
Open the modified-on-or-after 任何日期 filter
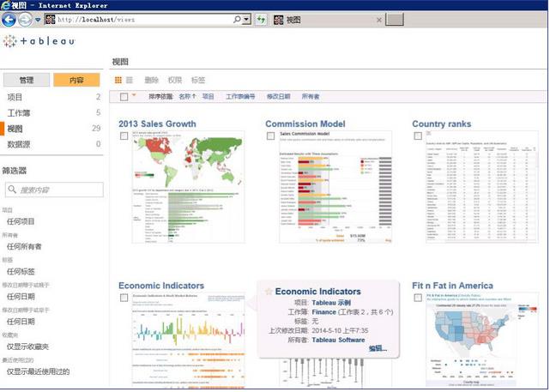click(x=21, y=297)
